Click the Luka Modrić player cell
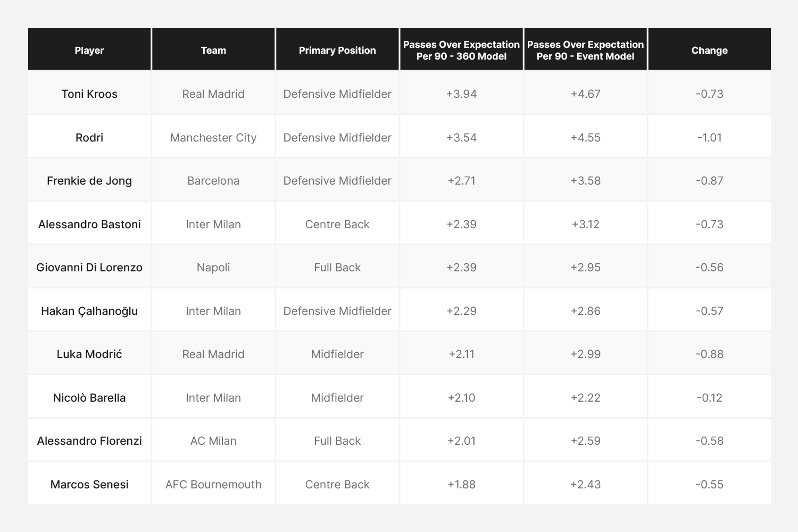This screenshot has height=532, width=798. tap(89, 354)
